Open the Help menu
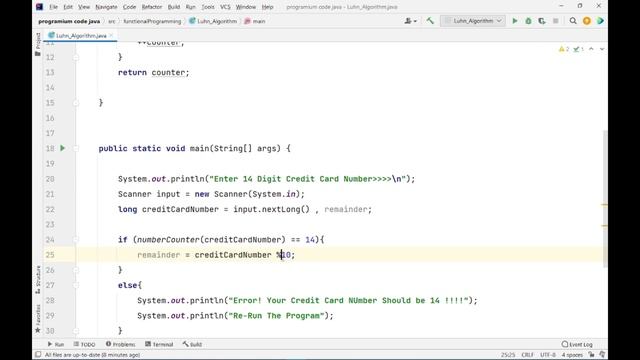640x360 pixels. tap(267, 7)
